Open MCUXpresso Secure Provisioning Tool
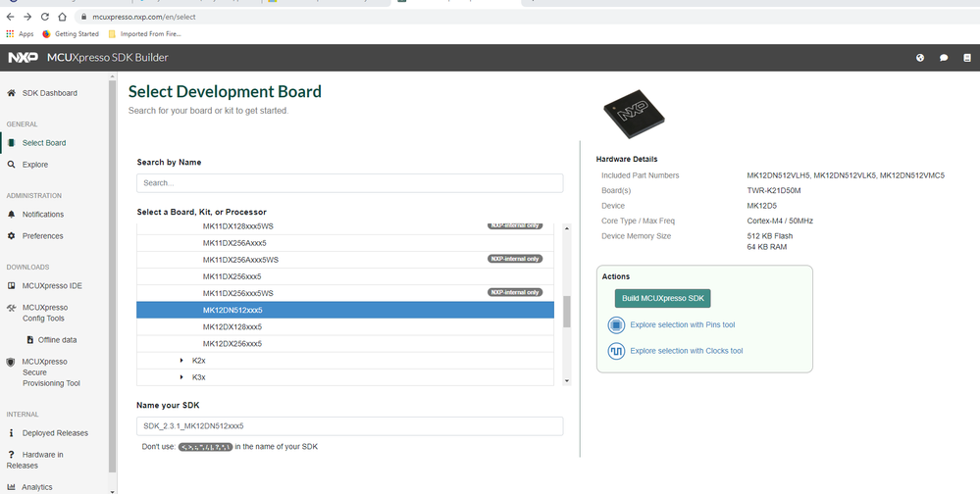This screenshot has width=980, height=494. [x=51, y=372]
